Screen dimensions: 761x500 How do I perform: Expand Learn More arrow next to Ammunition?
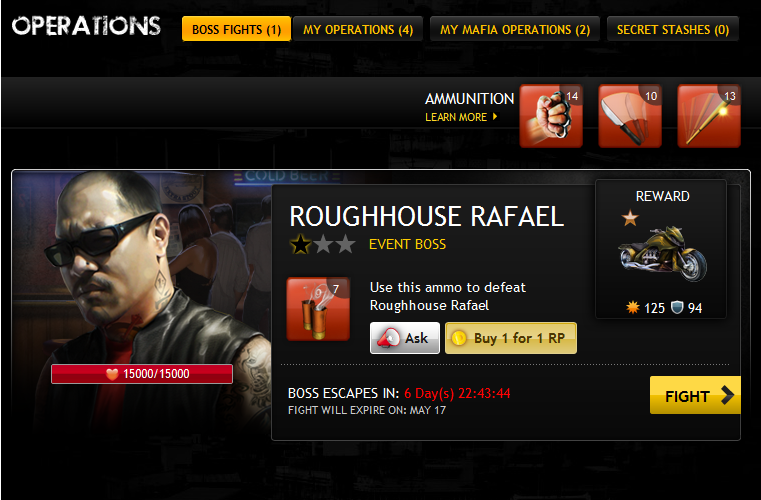coord(495,117)
